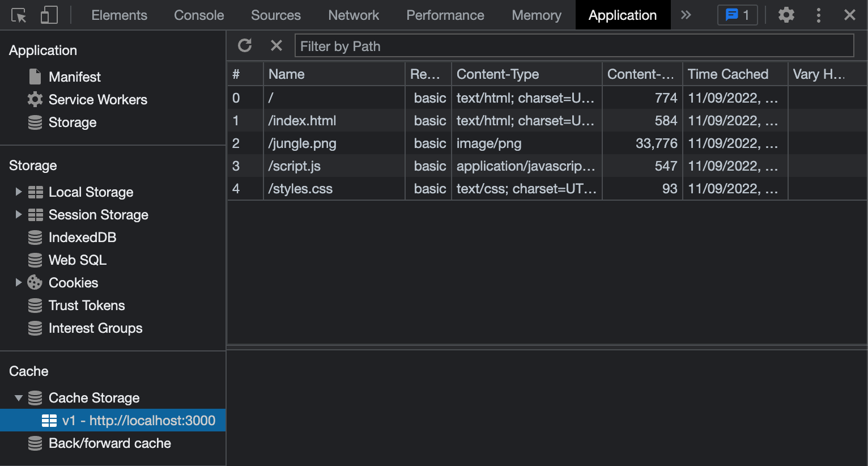The height and width of the screenshot is (466, 868).
Task: Refresh the cache resource list
Action: pos(244,45)
